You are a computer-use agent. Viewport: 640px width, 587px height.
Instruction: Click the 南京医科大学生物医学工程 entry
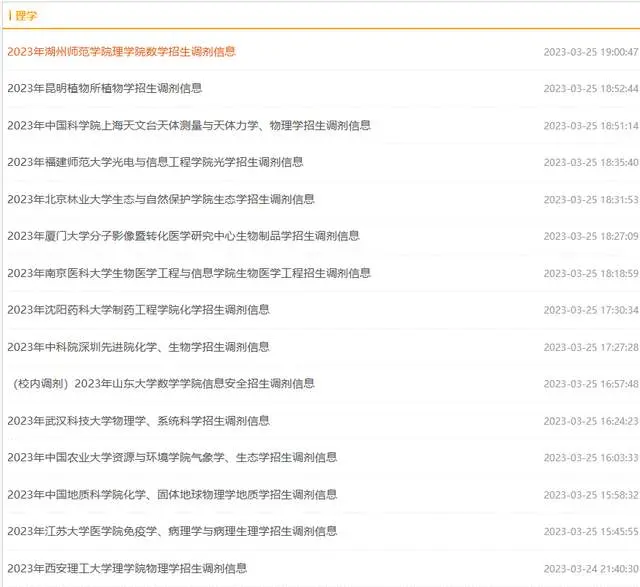tap(188, 273)
